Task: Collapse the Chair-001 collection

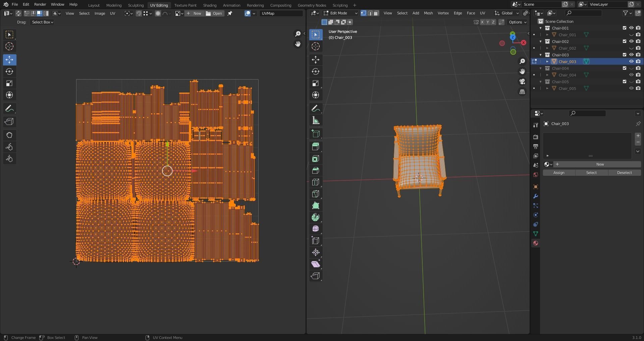Action: pos(541,28)
